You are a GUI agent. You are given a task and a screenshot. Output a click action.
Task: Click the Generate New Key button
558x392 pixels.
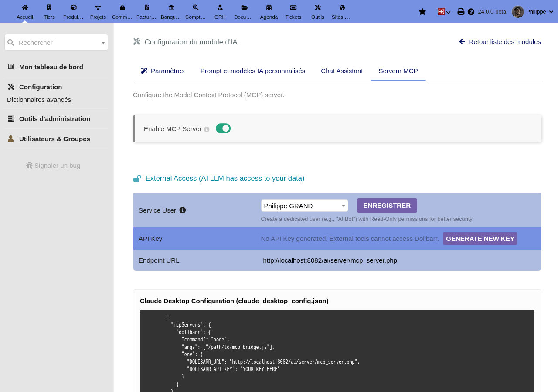(480, 239)
